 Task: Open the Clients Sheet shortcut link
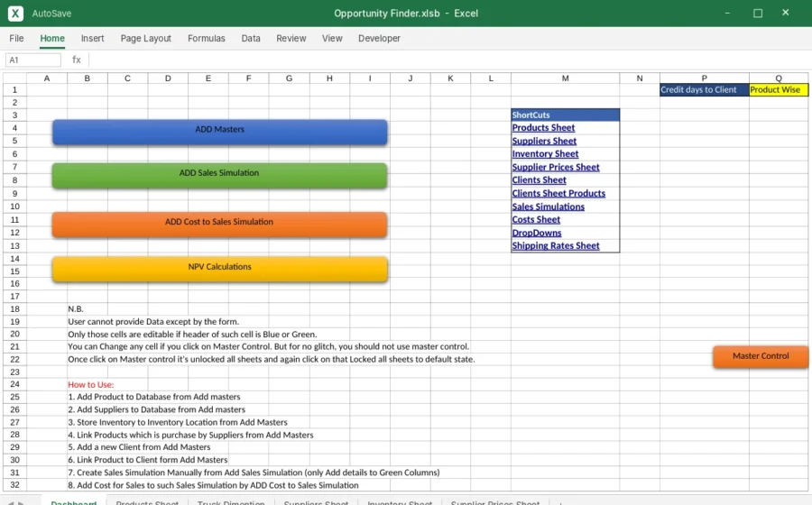[539, 180]
